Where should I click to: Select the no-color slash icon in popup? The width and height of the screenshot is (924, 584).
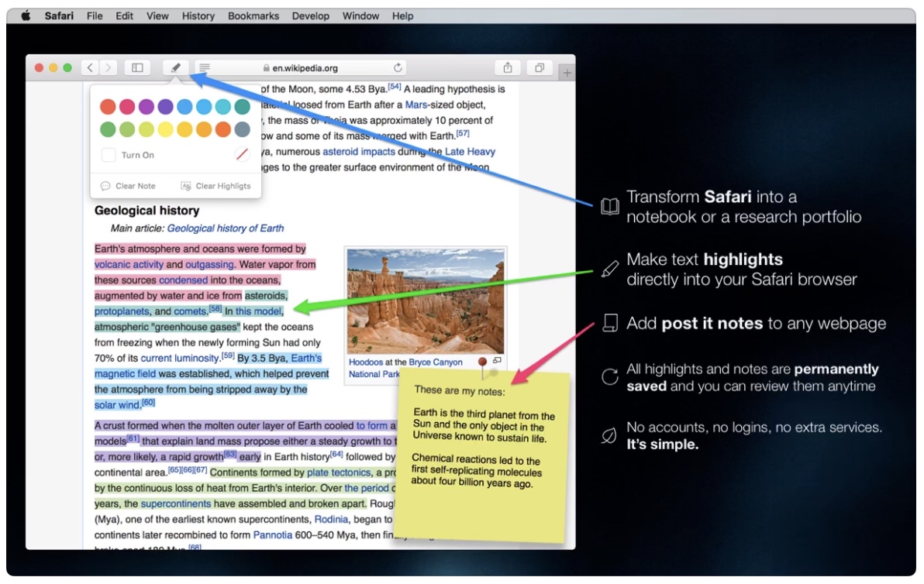[x=242, y=154]
